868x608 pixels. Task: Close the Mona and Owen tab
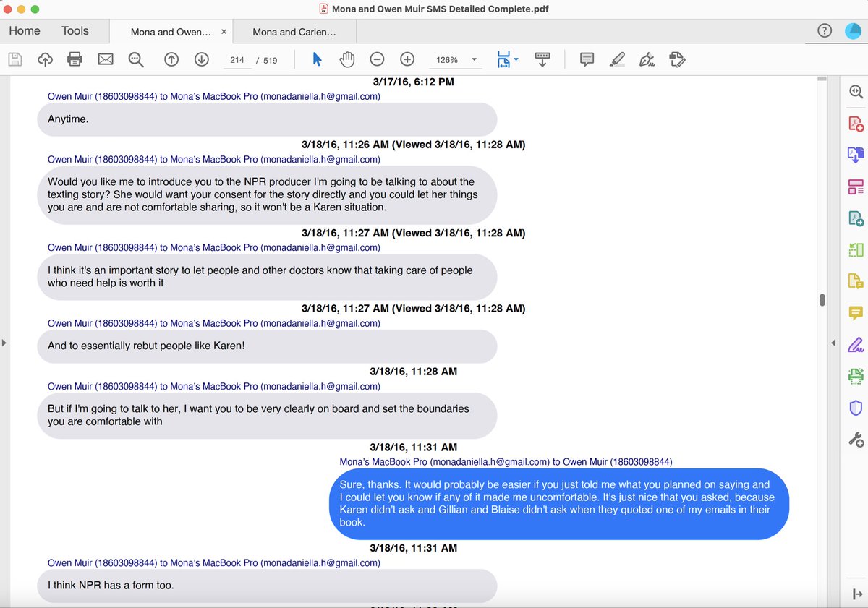click(224, 32)
